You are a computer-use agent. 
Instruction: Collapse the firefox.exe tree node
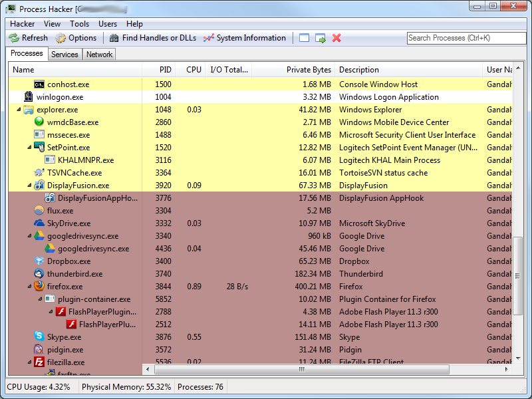[29, 287]
